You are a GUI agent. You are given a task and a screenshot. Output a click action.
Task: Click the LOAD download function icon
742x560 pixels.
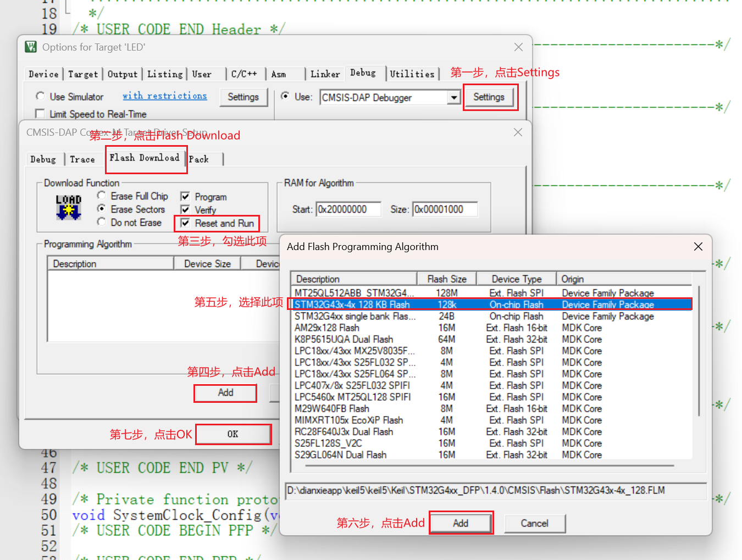(x=69, y=208)
